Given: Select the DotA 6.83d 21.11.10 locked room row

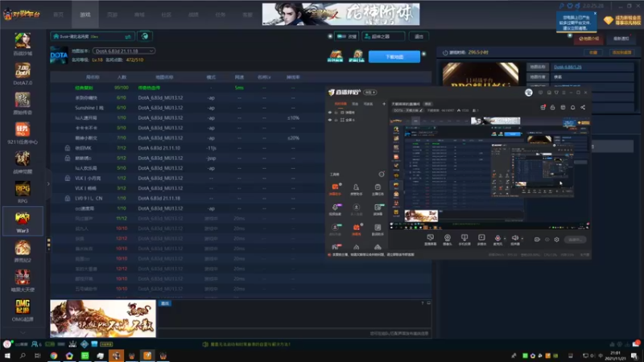Looking at the screenshot, I should (x=241, y=148).
